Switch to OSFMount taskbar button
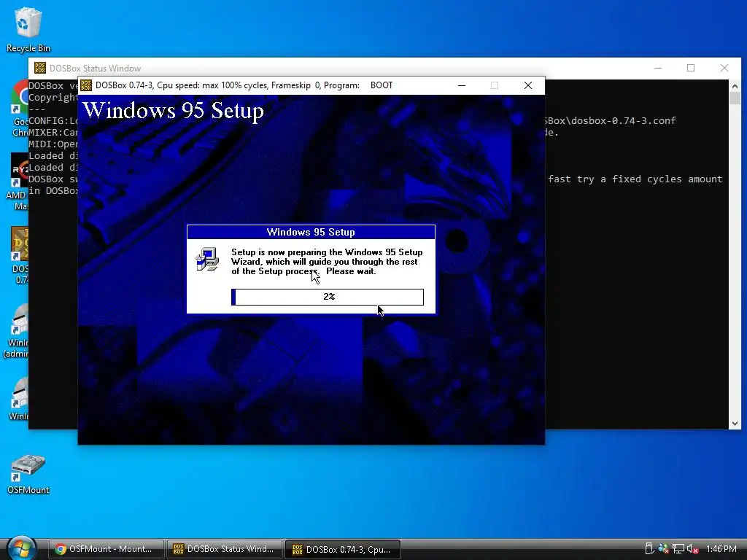747x560 pixels. click(x=107, y=549)
